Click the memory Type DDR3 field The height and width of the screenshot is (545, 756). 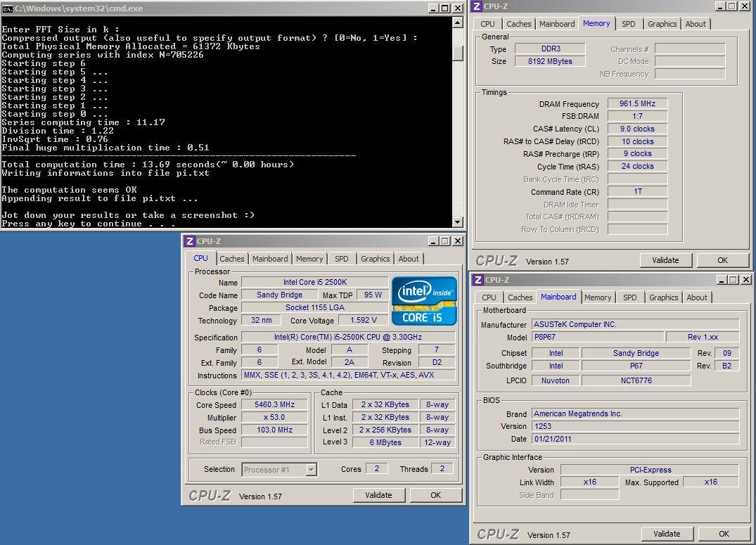point(550,49)
